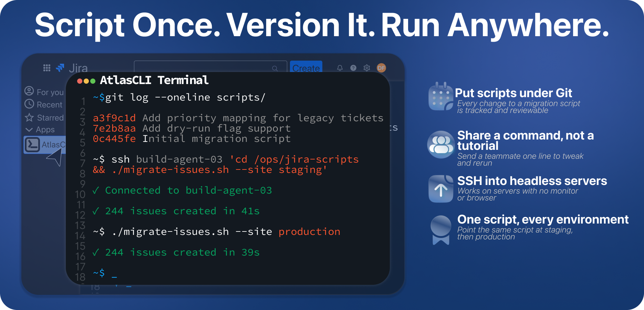
Task: Click 'Initial migration script' text
Action: click(217, 139)
